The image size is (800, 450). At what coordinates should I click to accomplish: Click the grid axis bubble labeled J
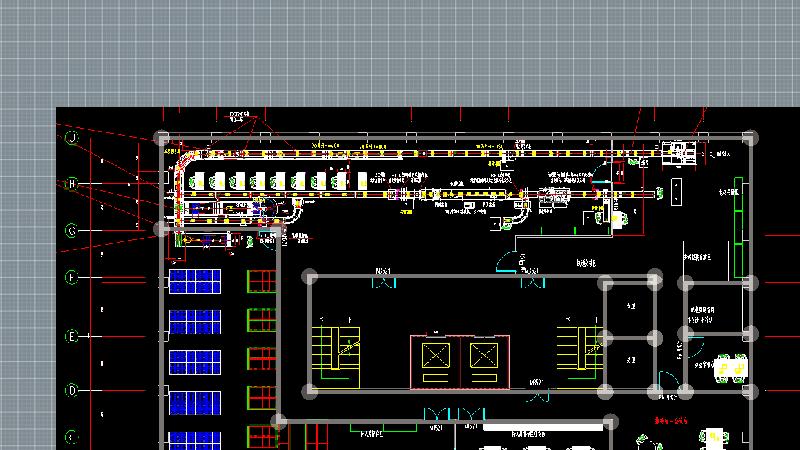point(72,137)
